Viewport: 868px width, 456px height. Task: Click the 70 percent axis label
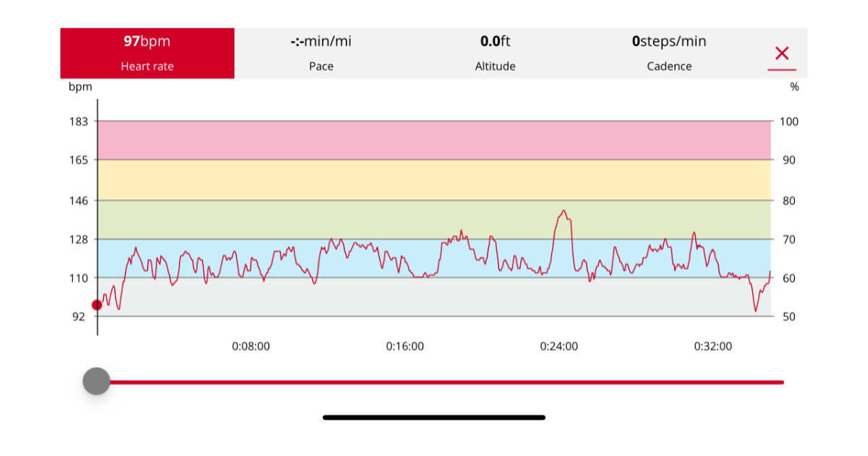coord(789,240)
